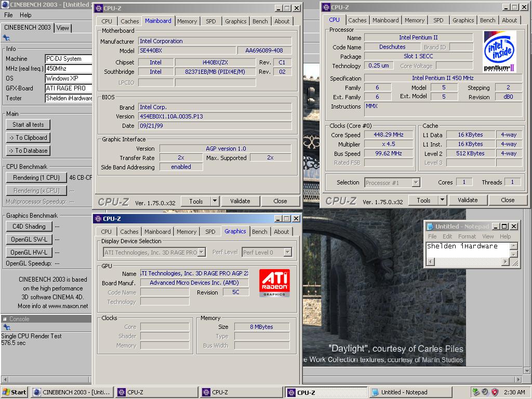Click the taskbar clock showing 2:30 AM
532x399 pixels.
[514, 392]
